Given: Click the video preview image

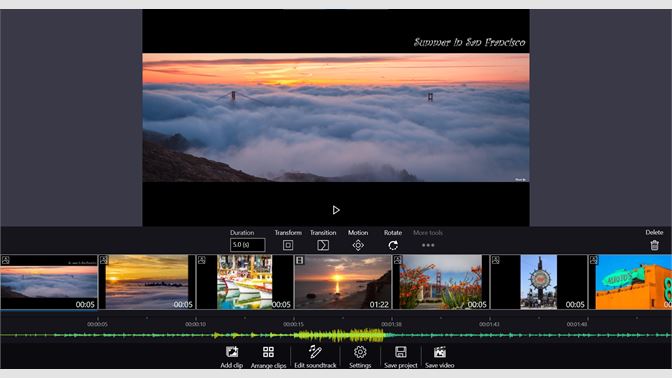Looking at the screenshot, I should (336, 117).
